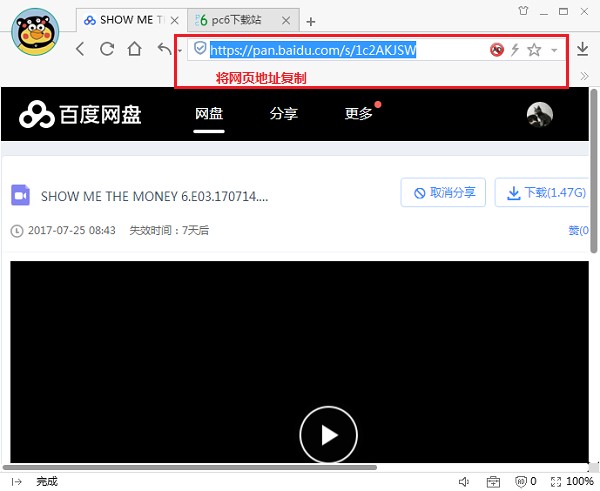Image resolution: width=600 pixels, height=491 pixels.
Task: Toggle the lightning speed mode icon
Action: click(515, 50)
